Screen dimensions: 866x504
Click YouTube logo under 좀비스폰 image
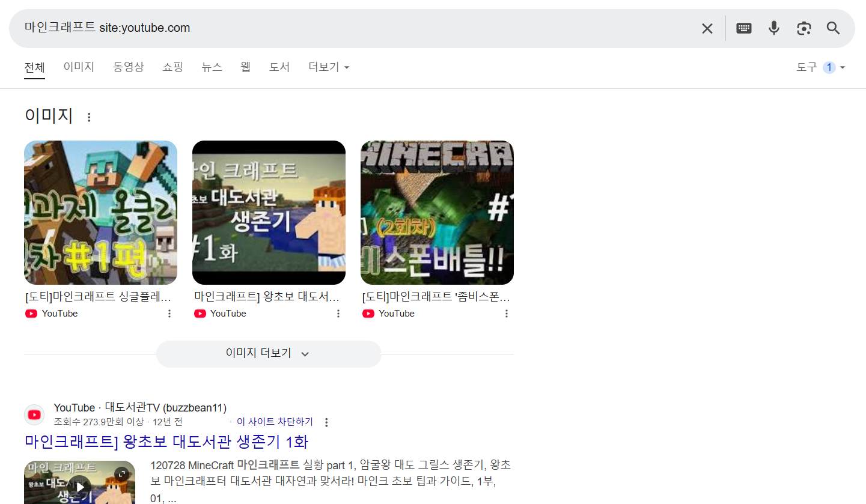coord(368,314)
